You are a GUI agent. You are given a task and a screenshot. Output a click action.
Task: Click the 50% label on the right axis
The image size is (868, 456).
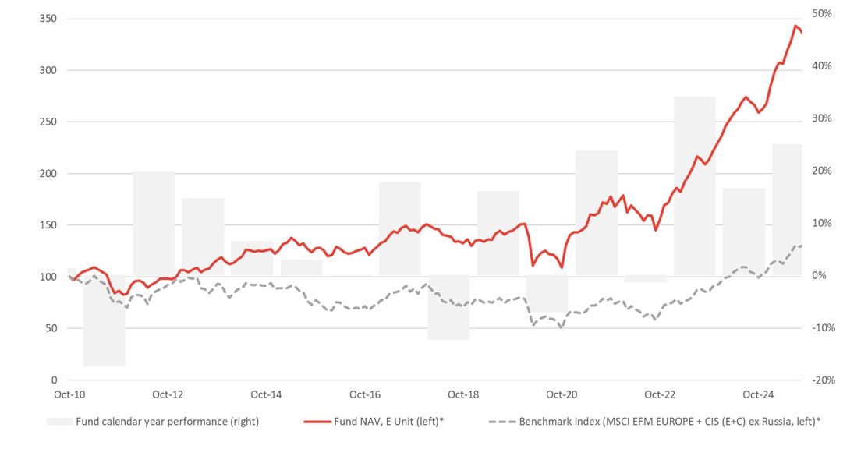[x=822, y=14]
